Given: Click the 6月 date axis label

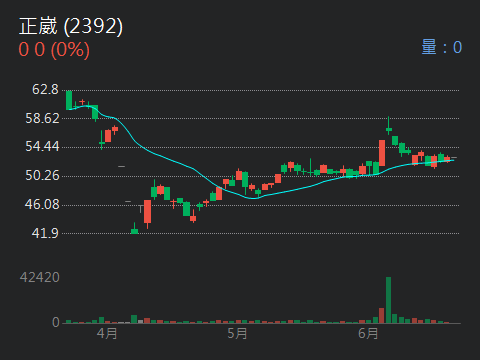Looking at the screenshot, I should coord(368,333).
